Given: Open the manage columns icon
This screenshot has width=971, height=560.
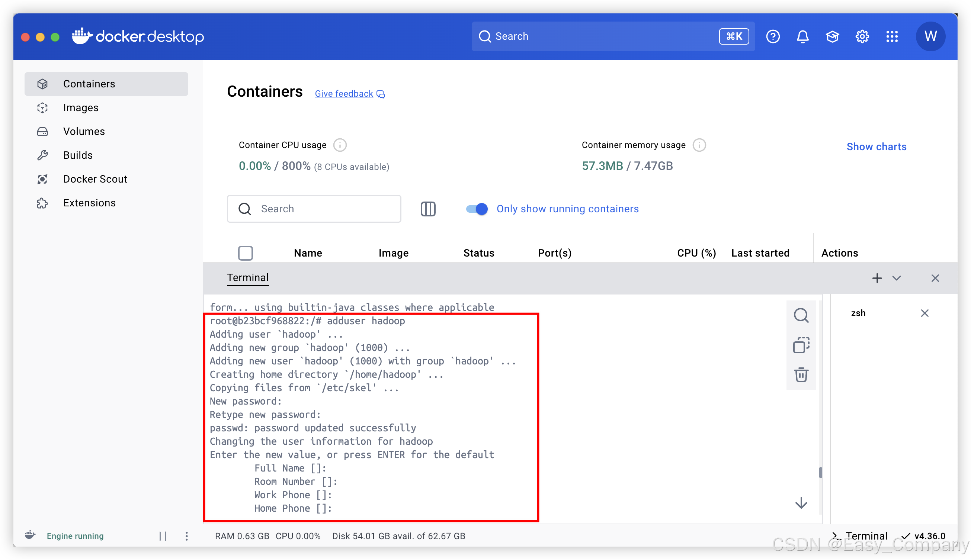Looking at the screenshot, I should point(428,209).
